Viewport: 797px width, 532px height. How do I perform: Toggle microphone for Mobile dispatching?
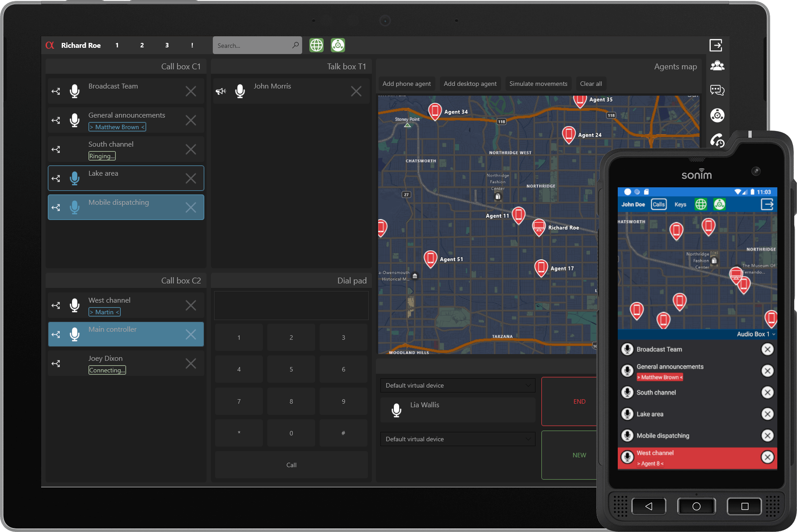click(x=75, y=207)
